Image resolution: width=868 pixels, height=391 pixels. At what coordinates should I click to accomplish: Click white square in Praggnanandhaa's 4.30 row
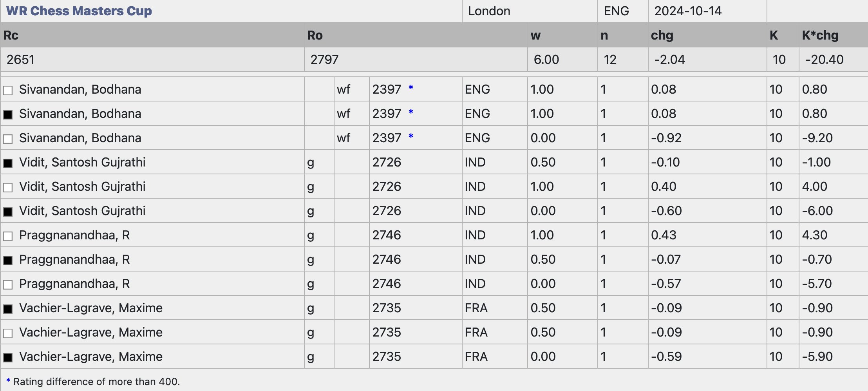(x=8, y=236)
